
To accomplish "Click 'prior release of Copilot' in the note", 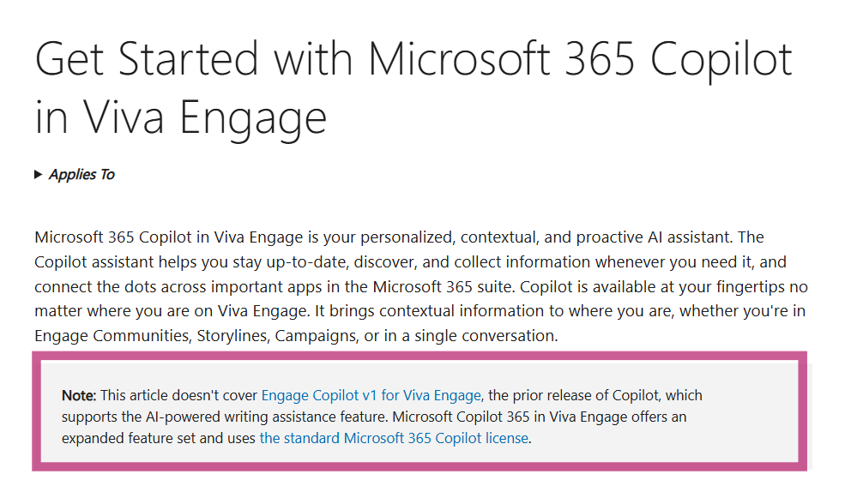I will (x=586, y=395).
